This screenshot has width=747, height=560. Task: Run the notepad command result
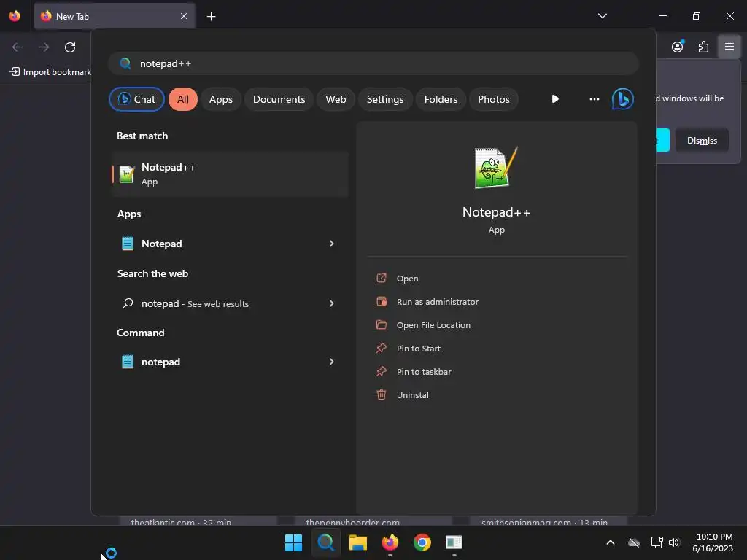(230, 362)
